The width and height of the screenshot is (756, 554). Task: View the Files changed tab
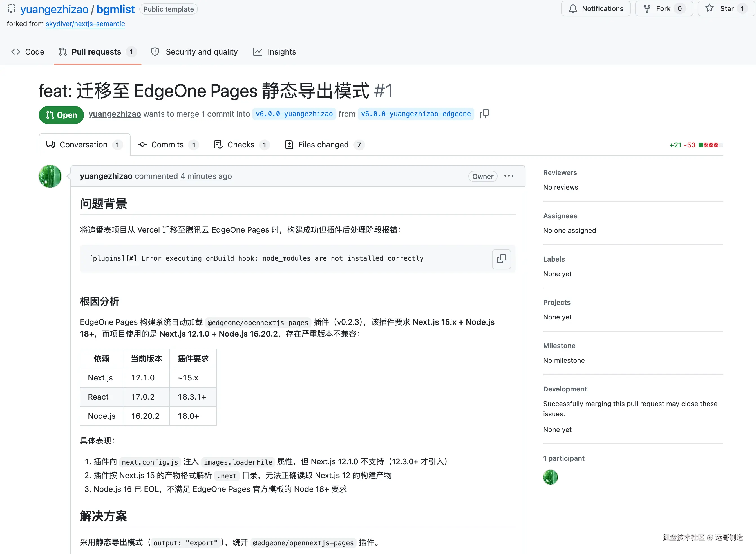tap(325, 145)
